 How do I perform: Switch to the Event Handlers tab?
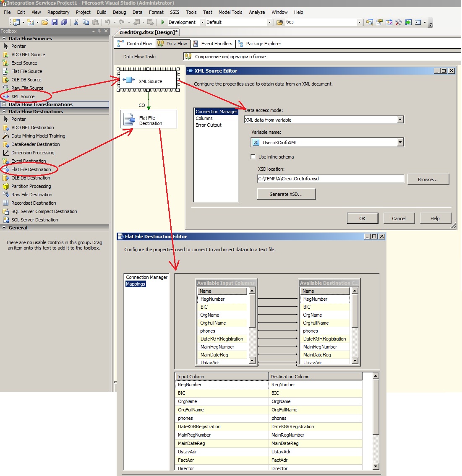tap(213, 44)
